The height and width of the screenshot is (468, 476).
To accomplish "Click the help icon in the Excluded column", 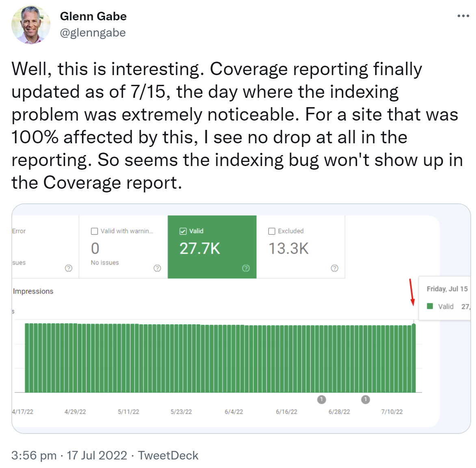I will [x=334, y=268].
